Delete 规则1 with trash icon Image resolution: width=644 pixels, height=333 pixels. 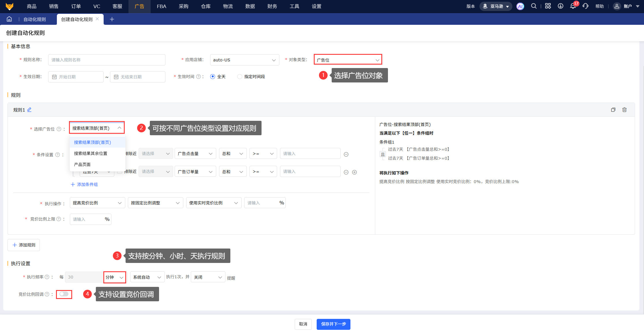pyautogui.click(x=624, y=110)
